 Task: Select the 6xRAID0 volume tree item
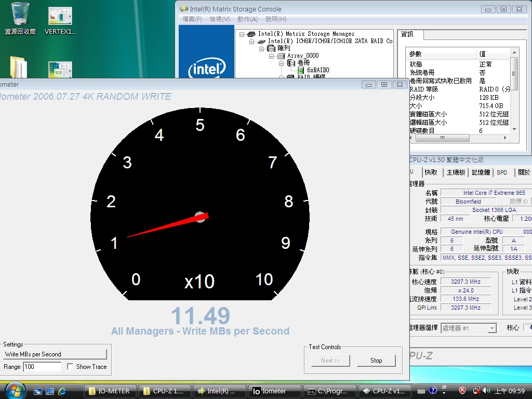[318, 70]
